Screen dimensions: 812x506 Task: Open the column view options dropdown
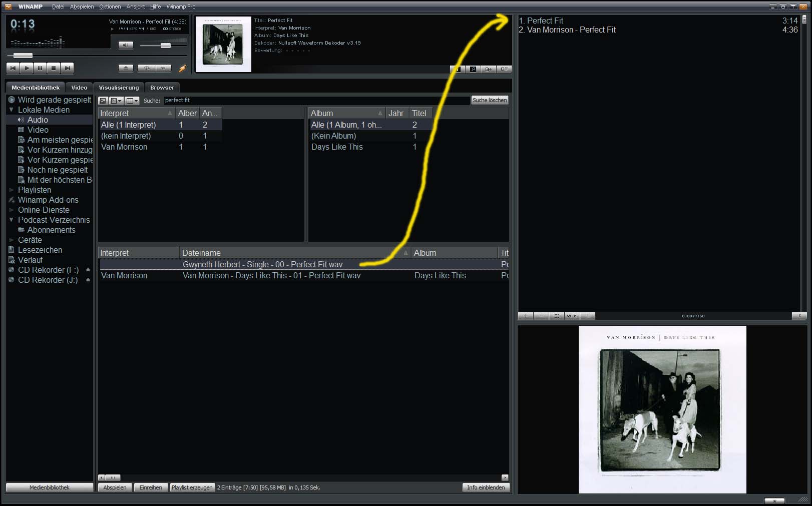(x=132, y=101)
